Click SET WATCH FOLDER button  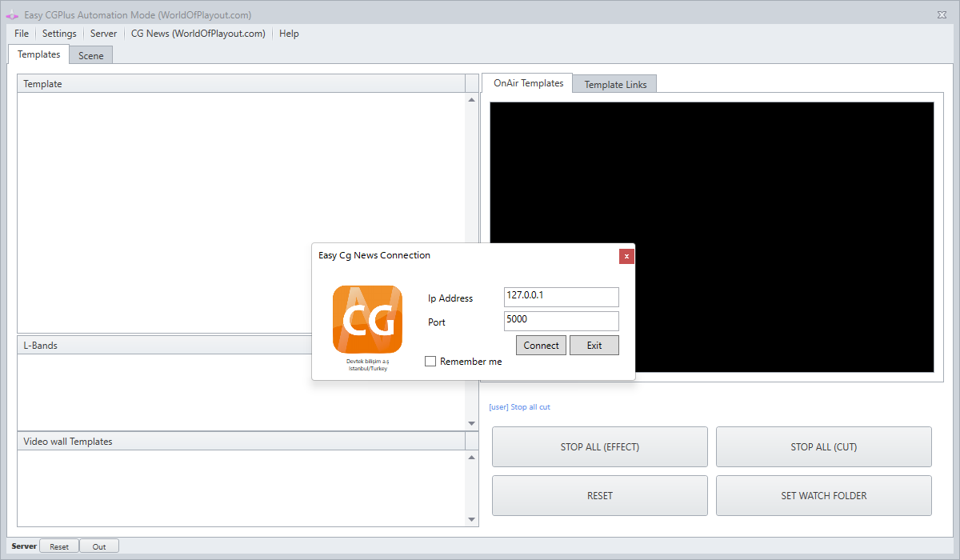[x=824, y=496]
